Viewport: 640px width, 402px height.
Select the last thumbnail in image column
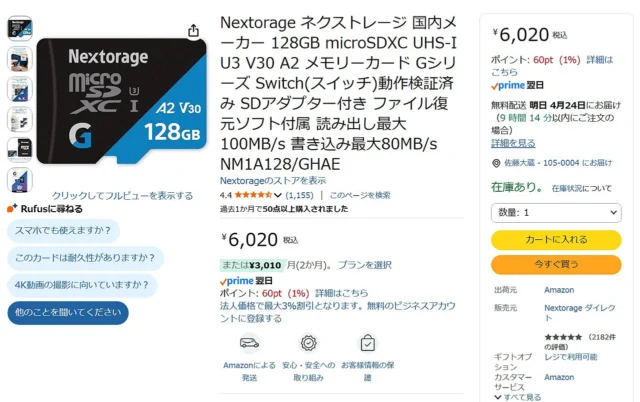20,180
